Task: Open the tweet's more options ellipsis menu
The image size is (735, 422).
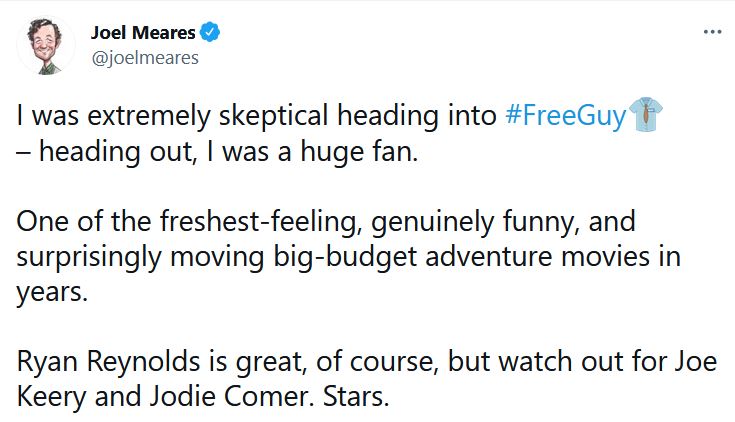Action: 712,32
